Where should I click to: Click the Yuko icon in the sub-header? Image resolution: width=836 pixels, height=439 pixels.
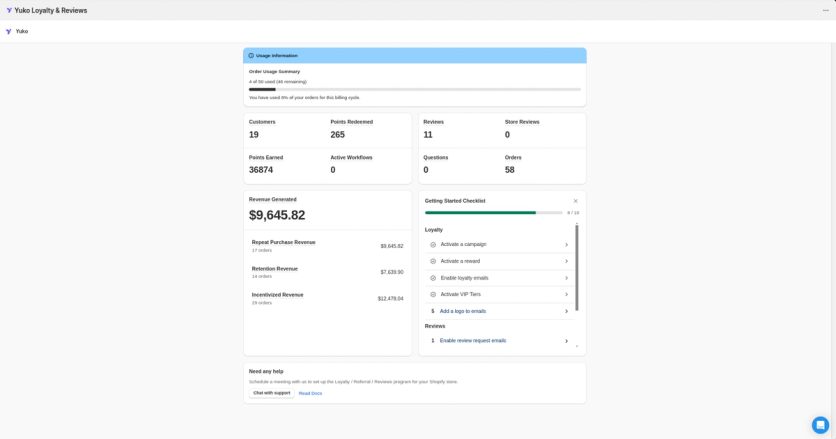click(x=9, y=31)
